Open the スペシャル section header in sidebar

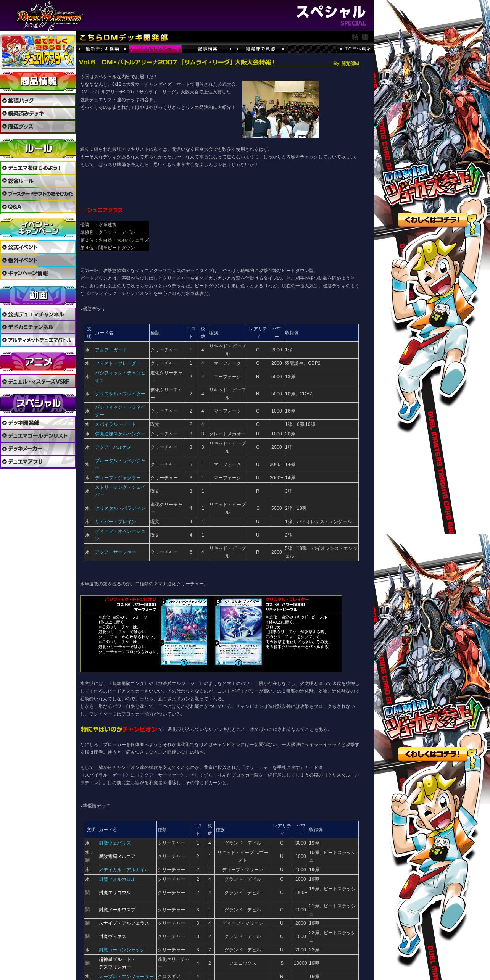[38, 403]
